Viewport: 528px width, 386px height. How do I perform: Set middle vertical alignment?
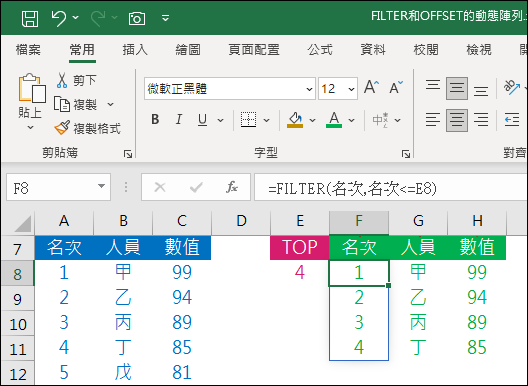tap(457, 88)
